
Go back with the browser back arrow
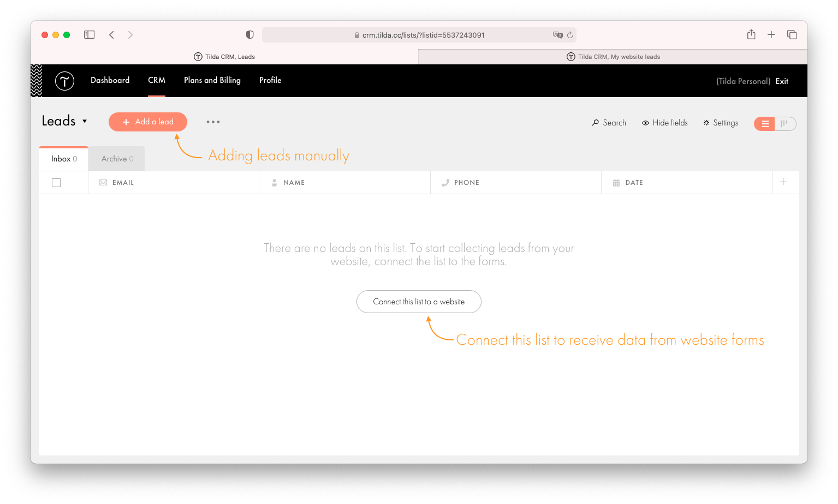click(x=111, y=35)
